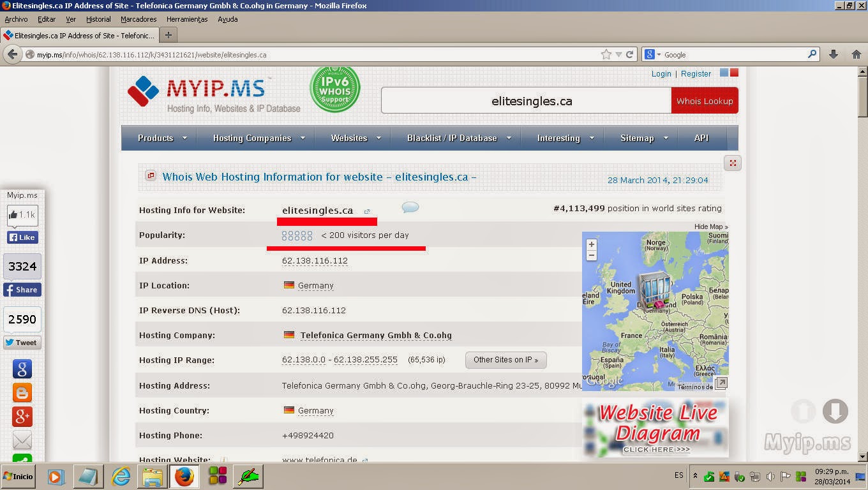This screenshot has width=868, height=490.
Task: Share via orange Blogger icon
Action: 22,392
